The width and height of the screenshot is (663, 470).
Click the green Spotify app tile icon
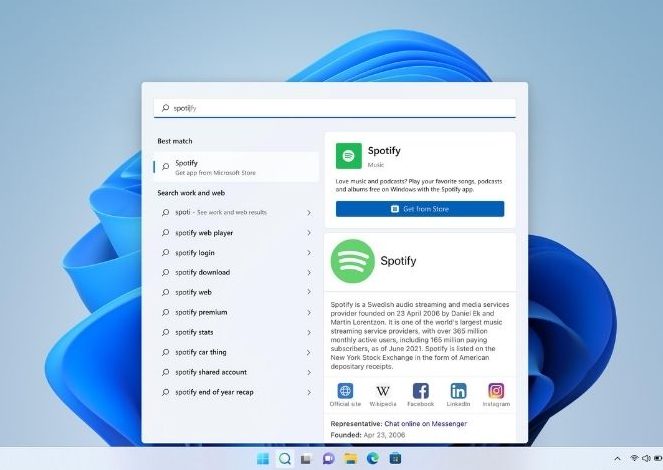point(348,156)
